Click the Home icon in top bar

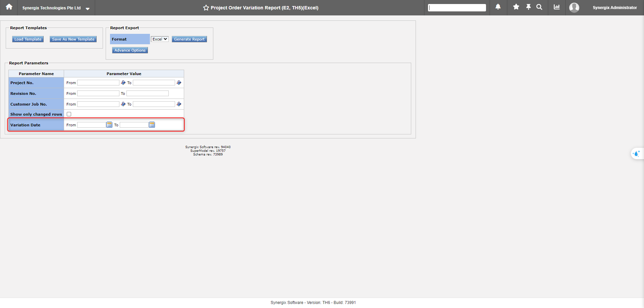[x=9, y=7]
